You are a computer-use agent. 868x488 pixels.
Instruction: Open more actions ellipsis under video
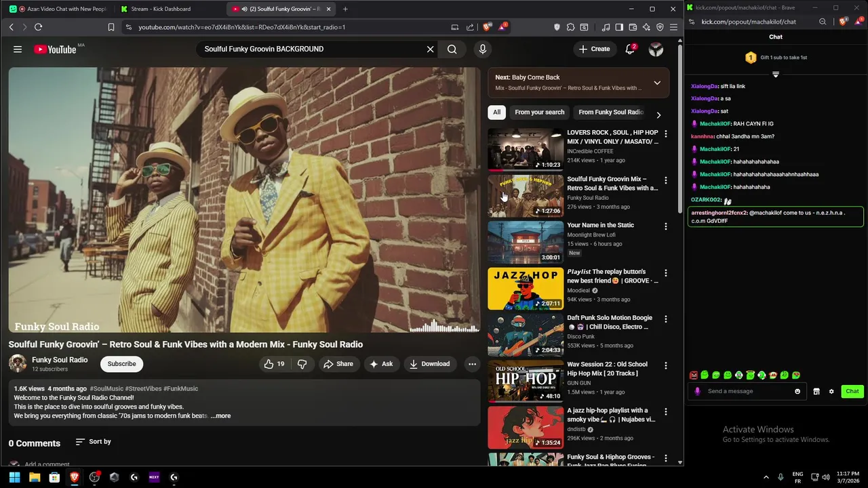click(472, 364)
